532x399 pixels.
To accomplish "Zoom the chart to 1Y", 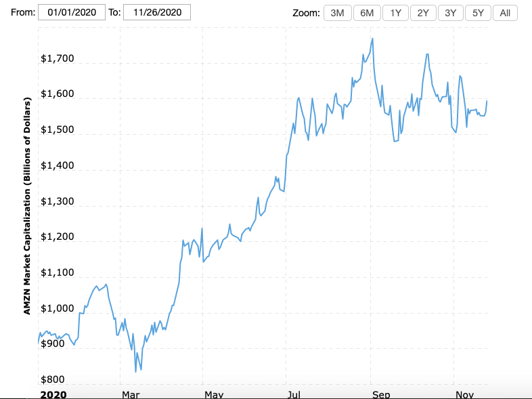I will (395, 13).
